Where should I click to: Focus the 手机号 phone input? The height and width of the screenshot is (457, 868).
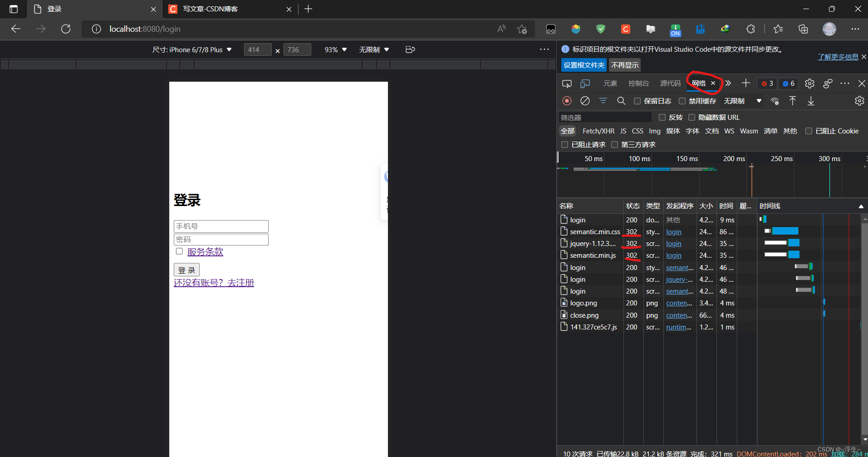[x=221, y=226]
